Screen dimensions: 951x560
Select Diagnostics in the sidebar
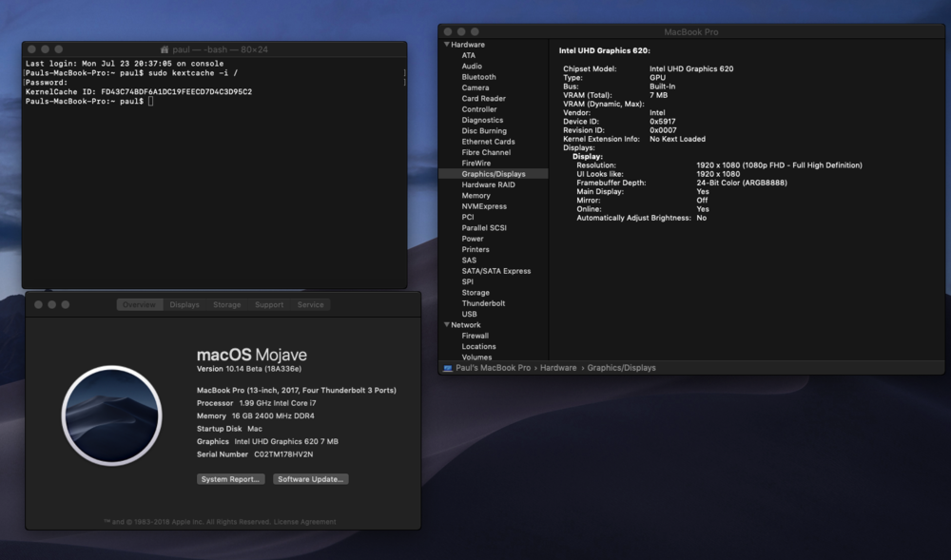tap(482, 120)
